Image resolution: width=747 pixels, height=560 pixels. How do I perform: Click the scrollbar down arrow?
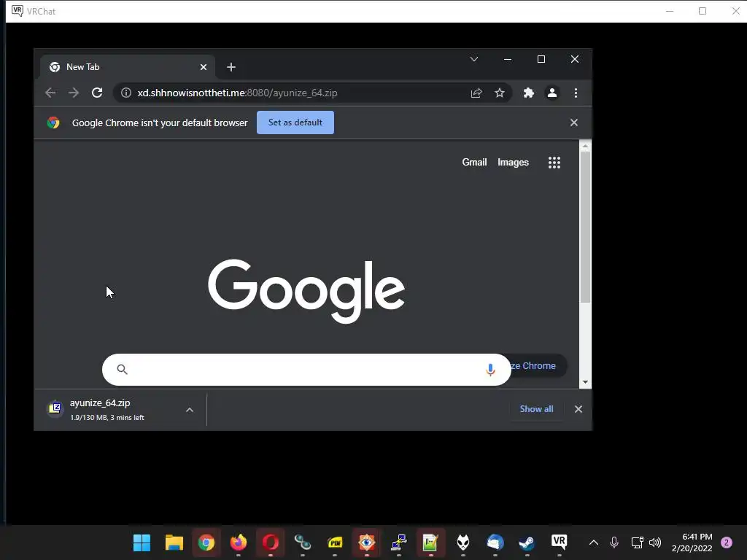click(586, 382)
